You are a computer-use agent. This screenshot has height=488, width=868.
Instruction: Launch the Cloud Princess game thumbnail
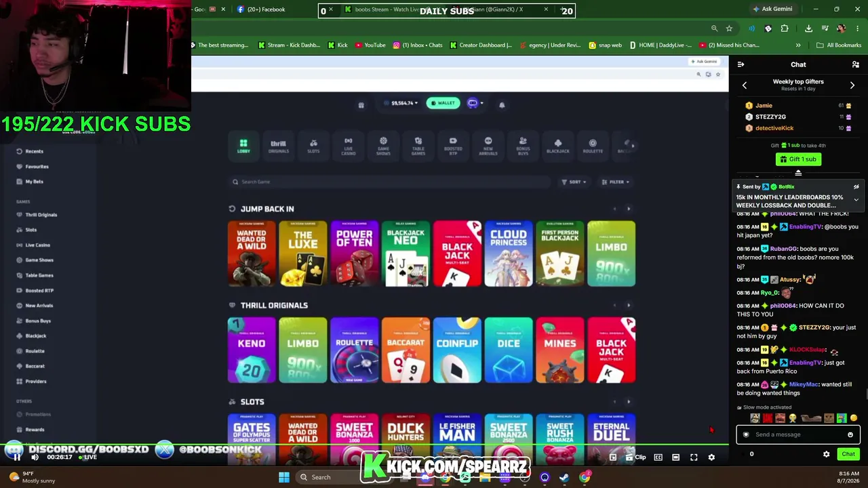(x=509, y=253)
